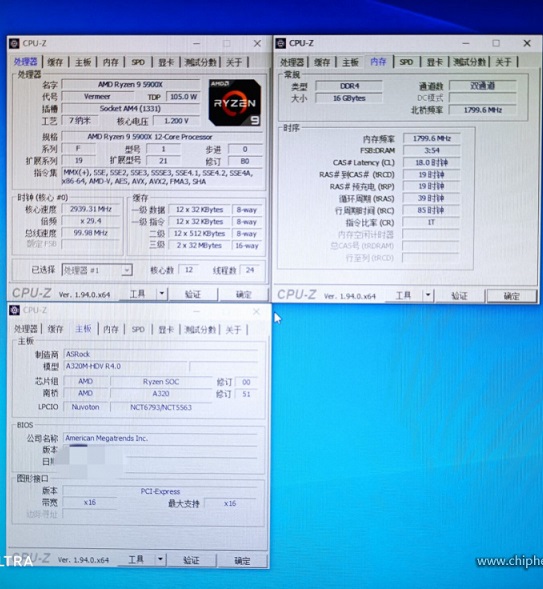Viewport: 543px width, 589px height.
Task: Select 处理器 tab in processor window
Action: click(26, 62)
